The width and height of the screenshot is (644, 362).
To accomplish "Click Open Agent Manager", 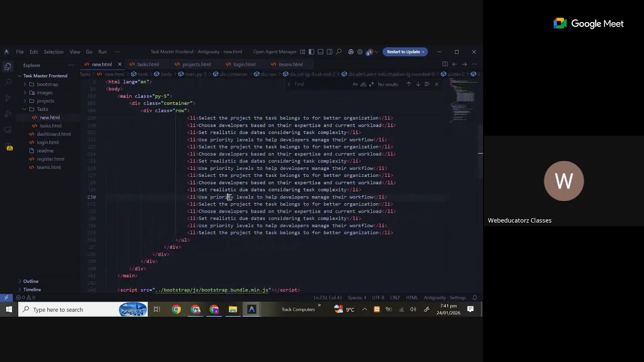I will point(275,52).
